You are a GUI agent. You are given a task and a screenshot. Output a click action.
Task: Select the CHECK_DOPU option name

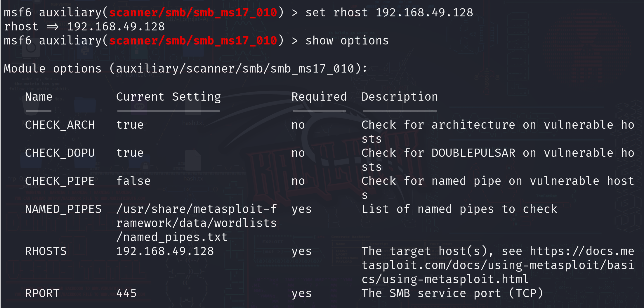click(60, 153)
